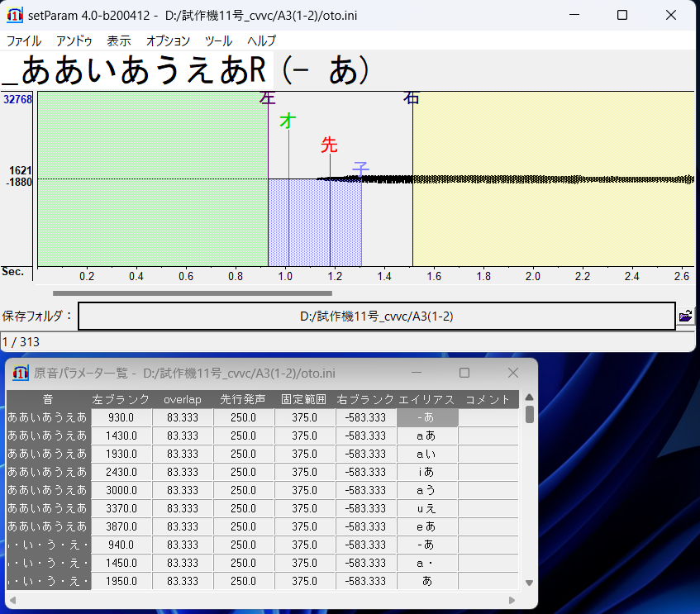Select left blank cell 1430.0

121,436
